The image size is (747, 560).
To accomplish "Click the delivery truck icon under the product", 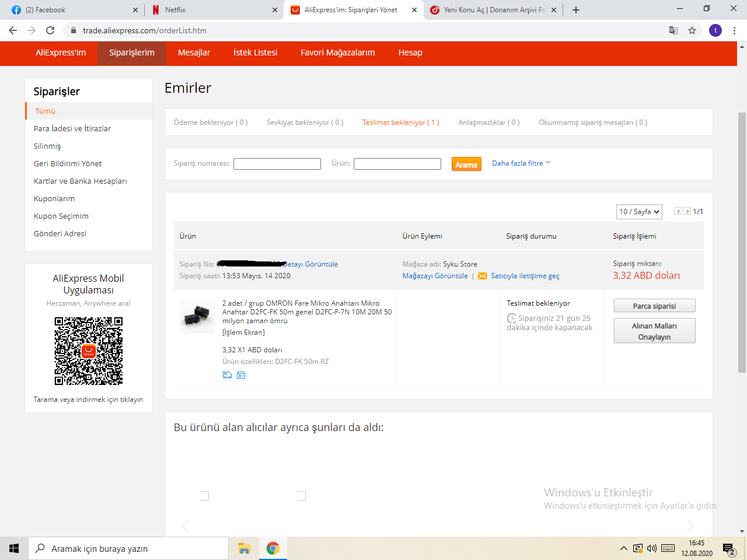I will click(x=227, y=375).
